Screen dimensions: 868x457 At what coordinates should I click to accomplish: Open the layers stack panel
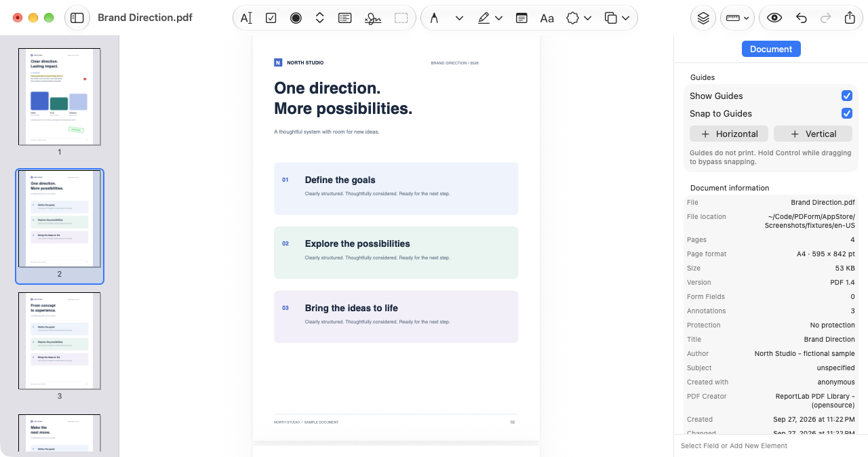703,18
